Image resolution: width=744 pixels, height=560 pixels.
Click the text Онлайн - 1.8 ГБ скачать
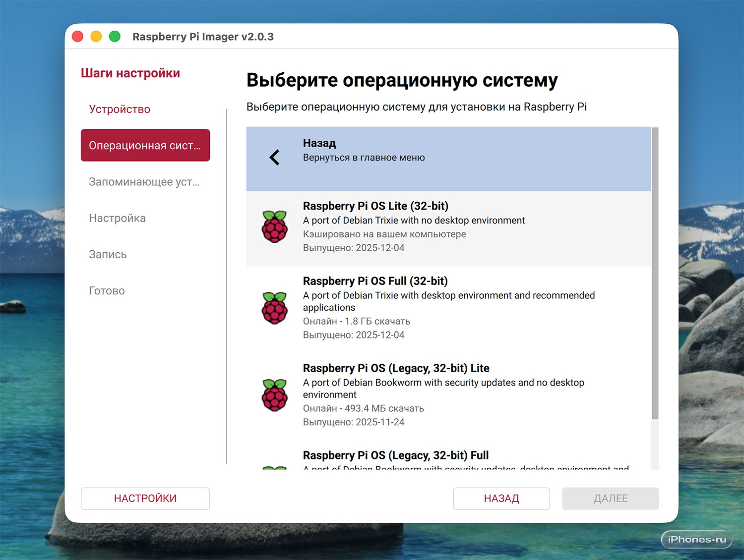[x=357, y=321]
